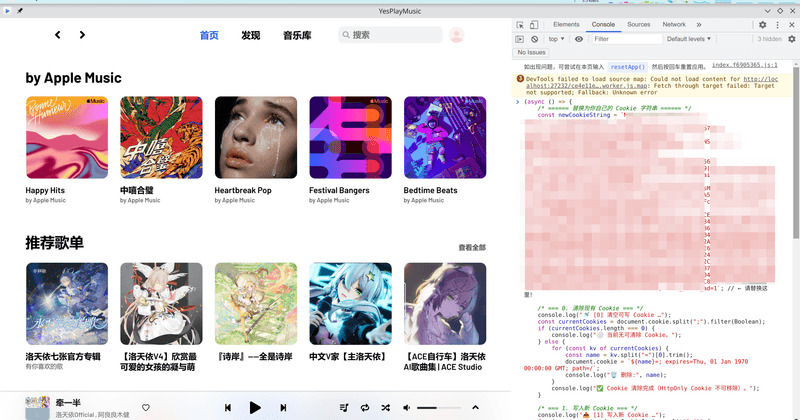Skip to the next track
This screenshot has height=420, width=800.
[283, 407]
